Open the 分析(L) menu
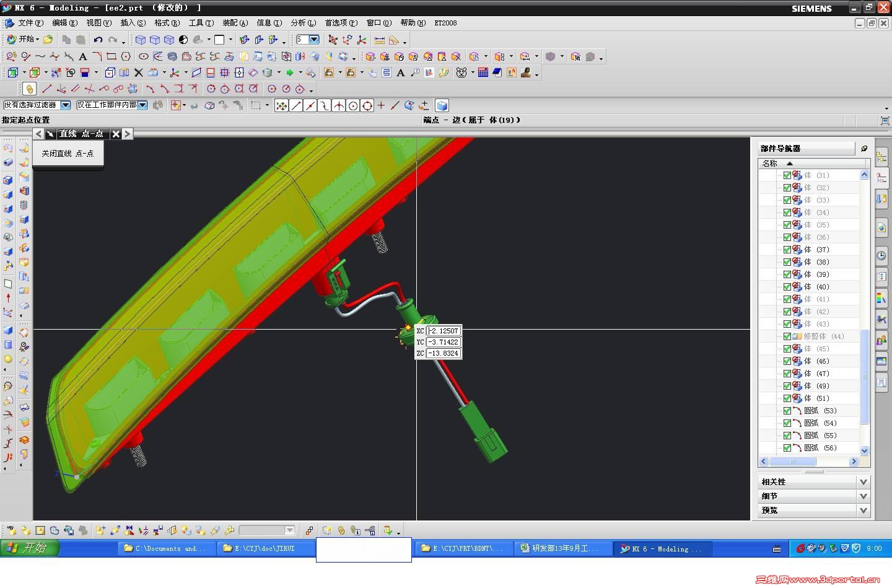Viewport: 892px width, 588px height. [303, 23]
